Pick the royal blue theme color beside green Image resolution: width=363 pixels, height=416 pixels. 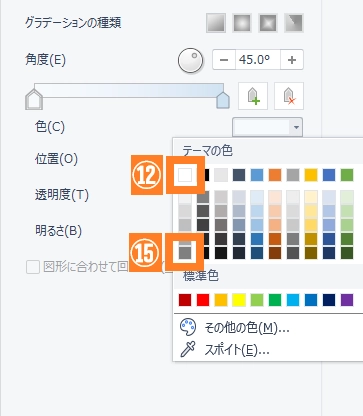329,175
